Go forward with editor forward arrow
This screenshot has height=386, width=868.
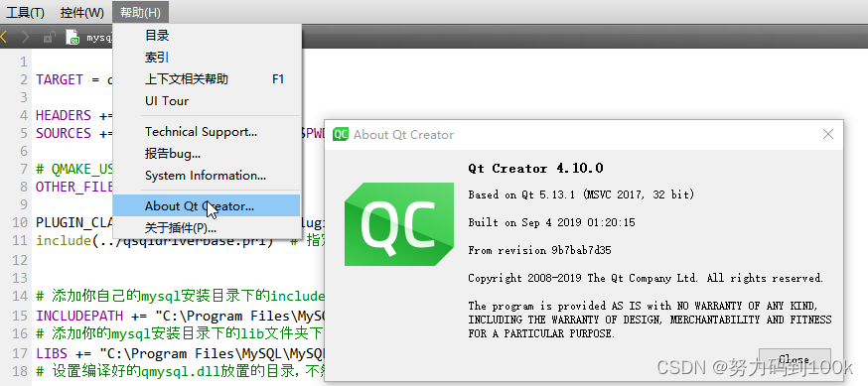(26, 37)
